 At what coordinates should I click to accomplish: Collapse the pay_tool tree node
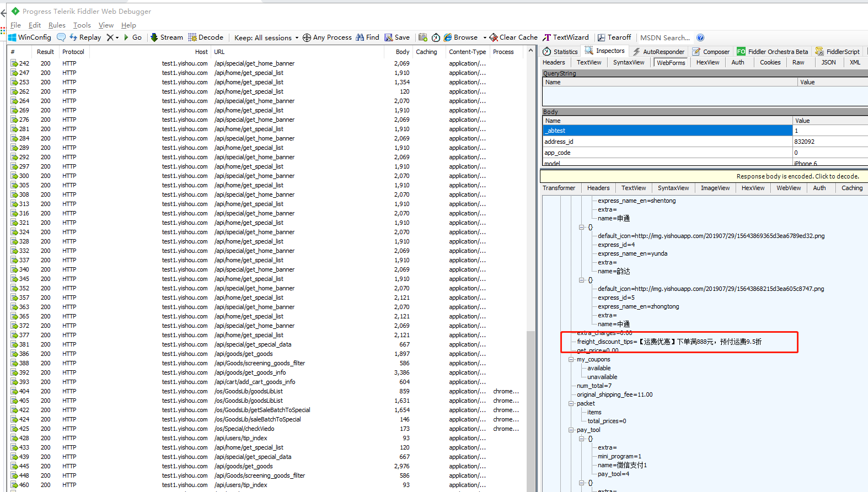571,430
